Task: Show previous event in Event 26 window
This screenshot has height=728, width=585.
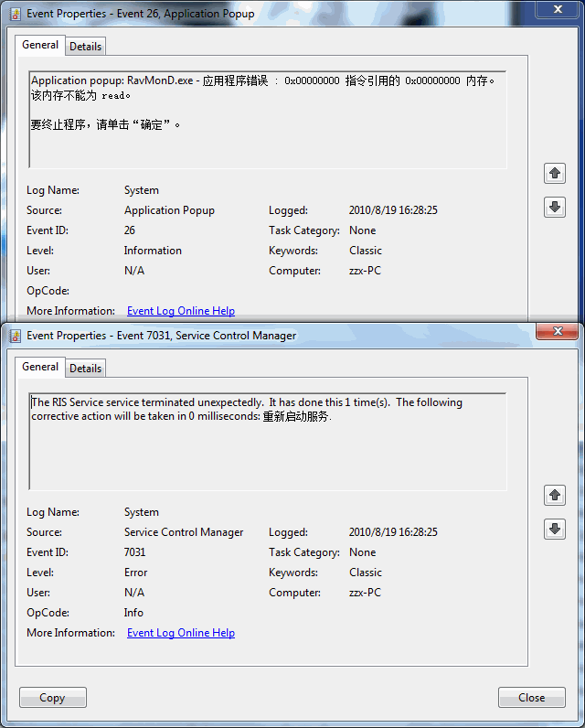Action: point(555,173)
